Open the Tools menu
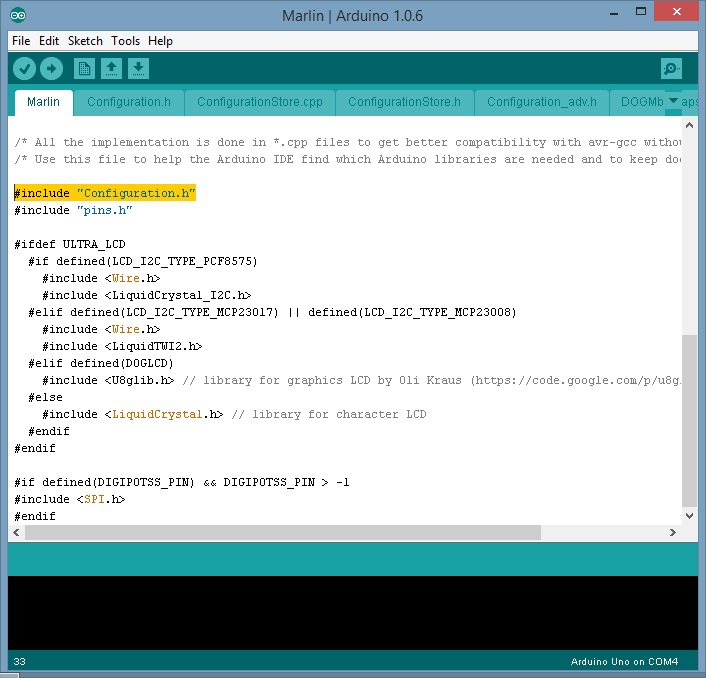This screenshot has width=706, height=678. 125,41
